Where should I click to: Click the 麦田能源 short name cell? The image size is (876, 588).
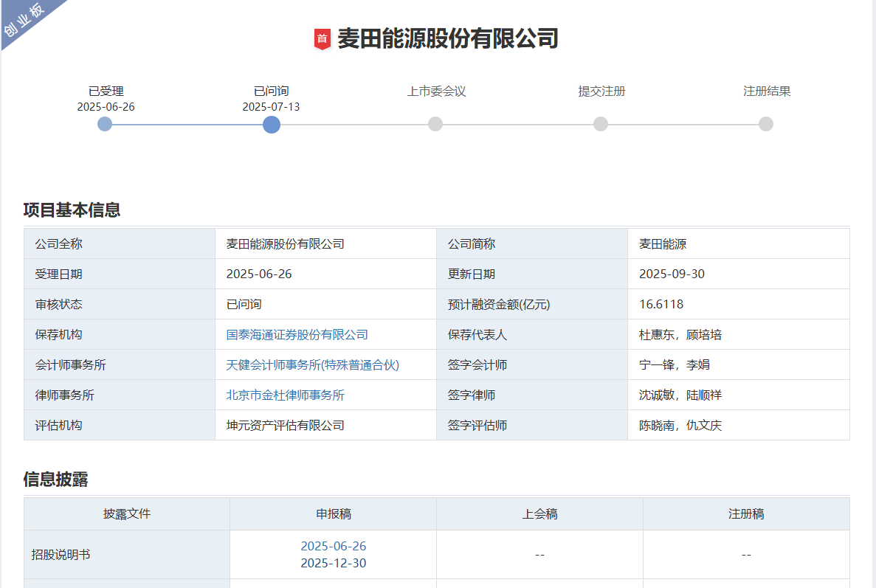click(x=739, y=243)
